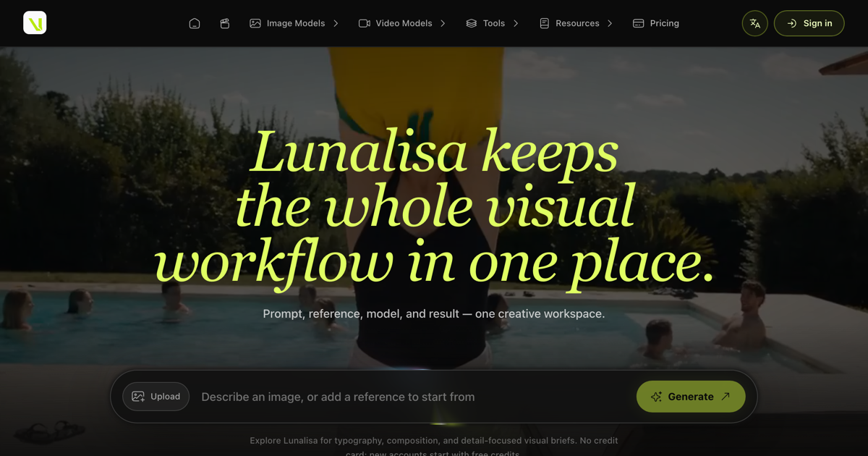Click the Lunalisa logo icon
The image size is (868, 456).
coord(35,23)
